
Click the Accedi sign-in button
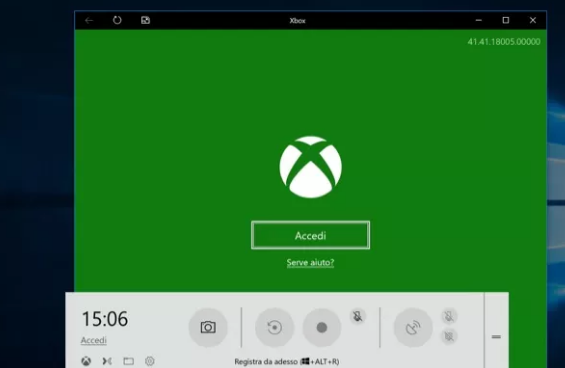click(311, 235)
